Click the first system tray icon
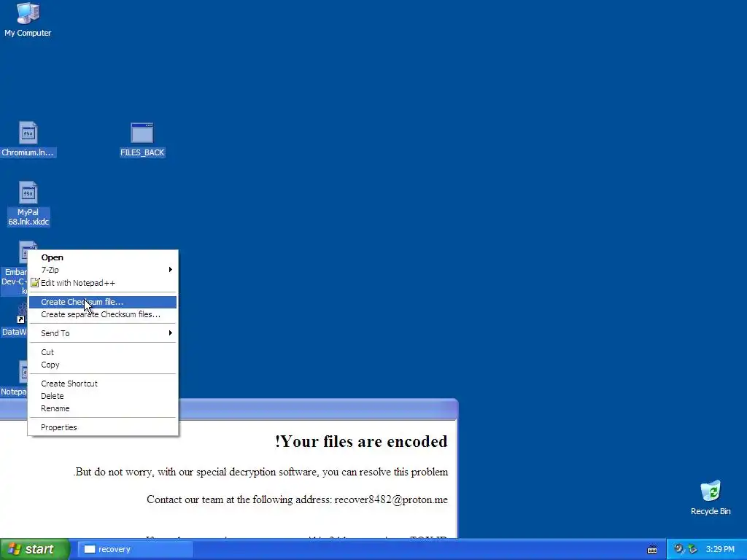 (678, 549)
